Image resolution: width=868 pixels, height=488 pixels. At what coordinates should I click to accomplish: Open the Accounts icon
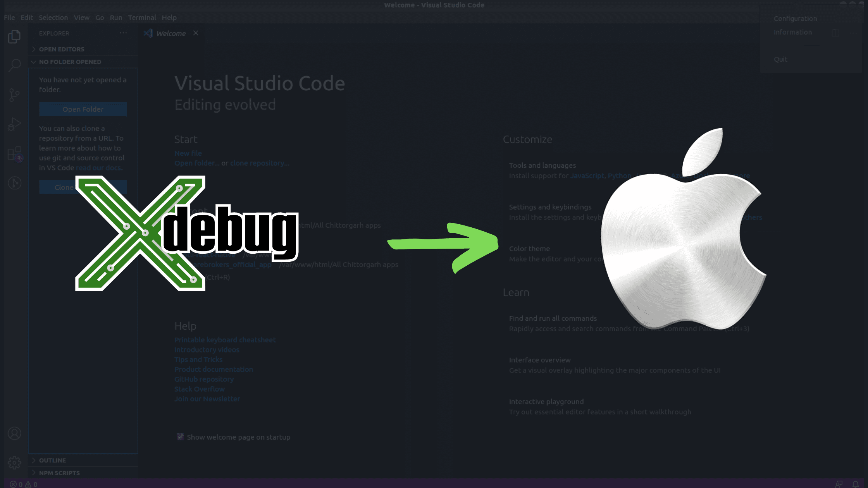tap(14, 433)
